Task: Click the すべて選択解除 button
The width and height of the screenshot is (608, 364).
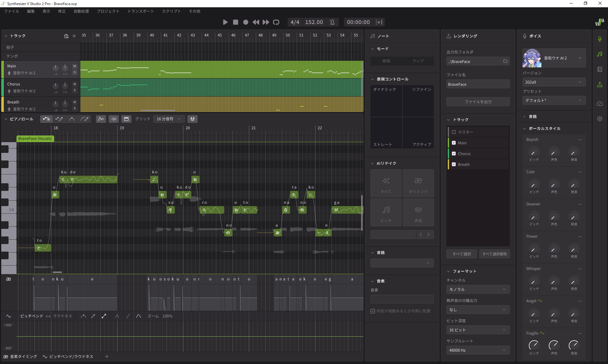Action: pyautogui.click(x=494, y=254)
